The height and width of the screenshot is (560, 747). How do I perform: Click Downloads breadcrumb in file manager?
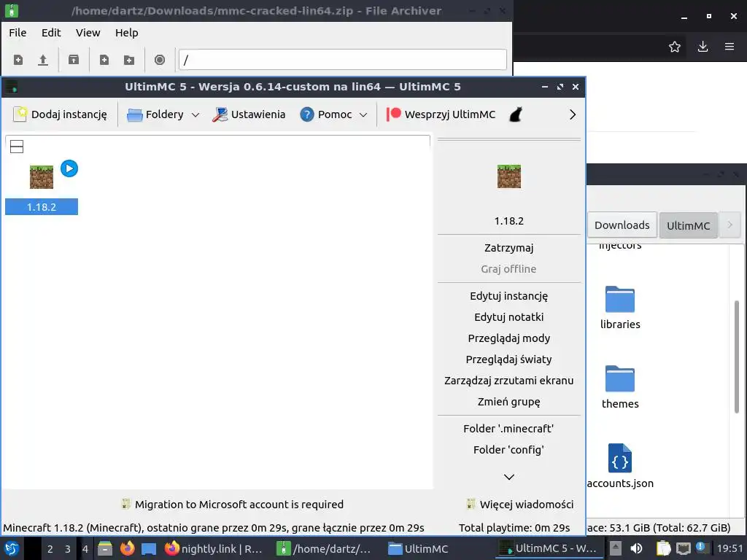(x=622, y=225)
